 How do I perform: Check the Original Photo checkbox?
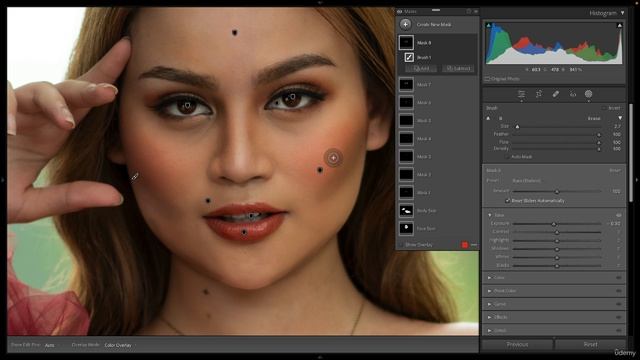pyautogui.click(x=487, y=79)
